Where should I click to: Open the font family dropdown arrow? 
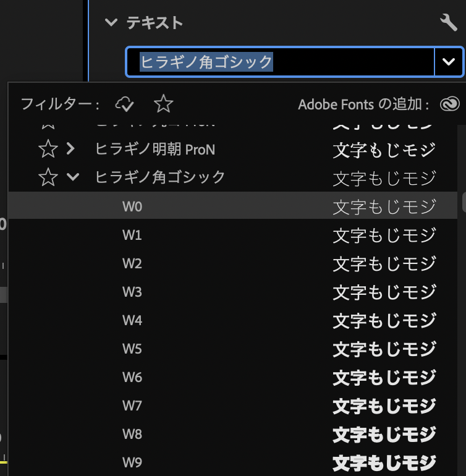pyautogui.click(x=449, y=62)
